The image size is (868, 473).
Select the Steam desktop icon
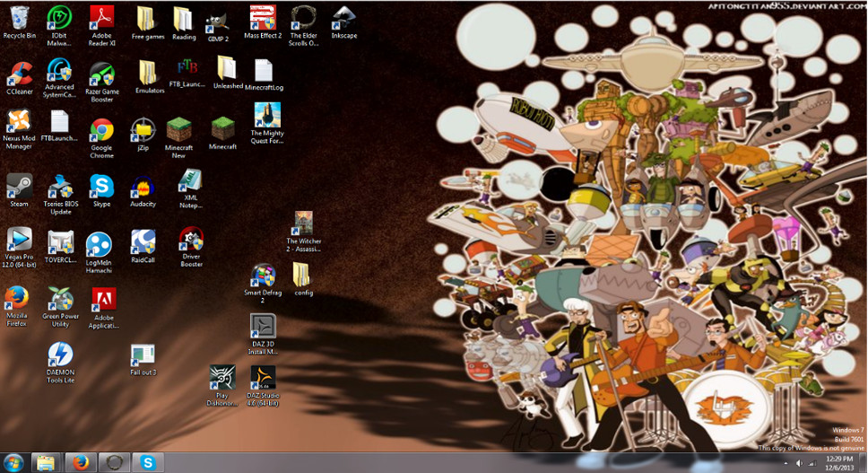pos(20,190)
